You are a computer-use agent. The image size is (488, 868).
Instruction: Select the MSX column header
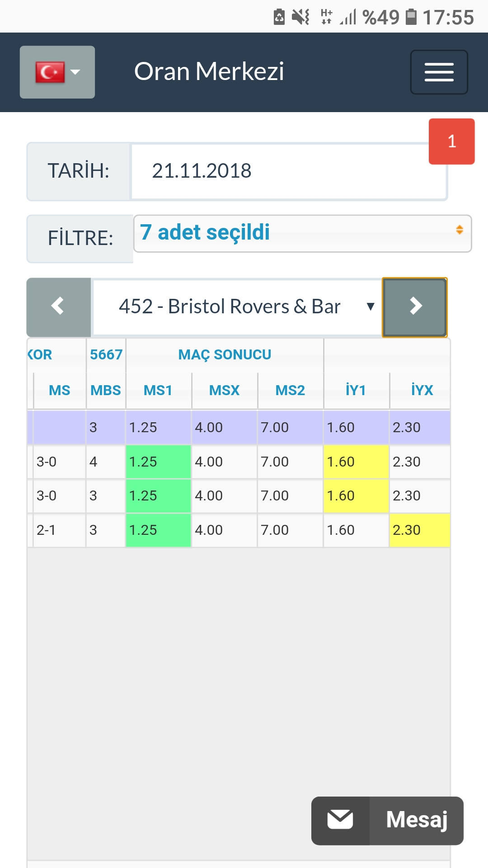[225, 390]
